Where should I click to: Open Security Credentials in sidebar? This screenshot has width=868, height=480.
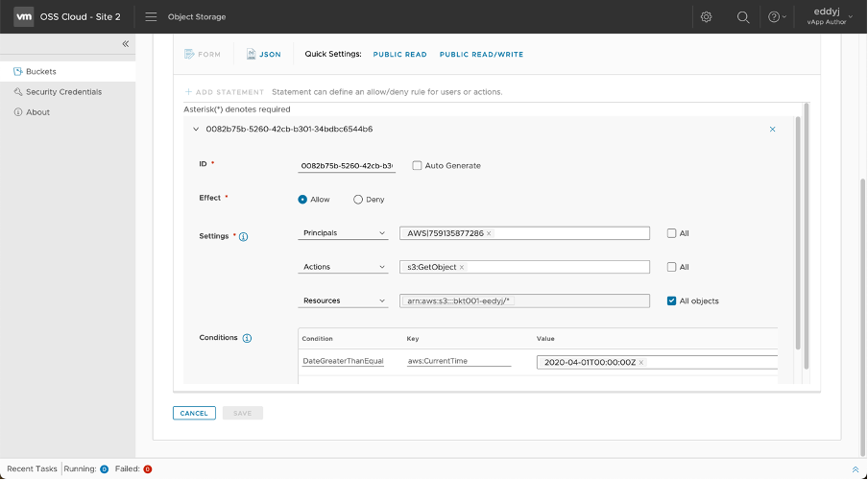(63, 92)
